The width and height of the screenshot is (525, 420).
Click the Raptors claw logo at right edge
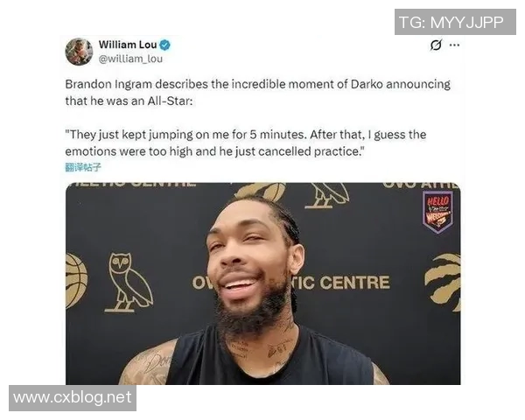pos(444,282)
